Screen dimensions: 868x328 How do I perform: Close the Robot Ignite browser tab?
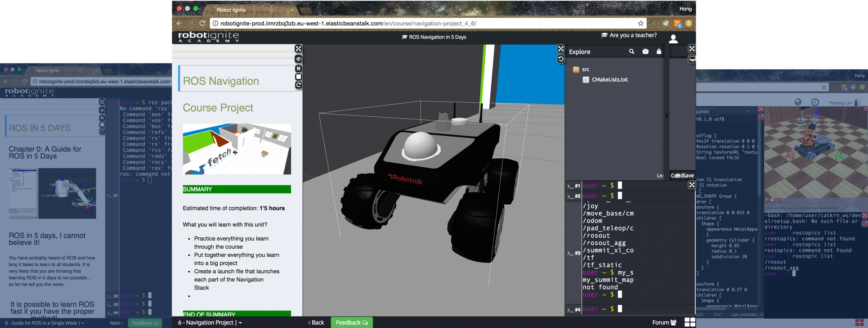(x=292, y=10)
